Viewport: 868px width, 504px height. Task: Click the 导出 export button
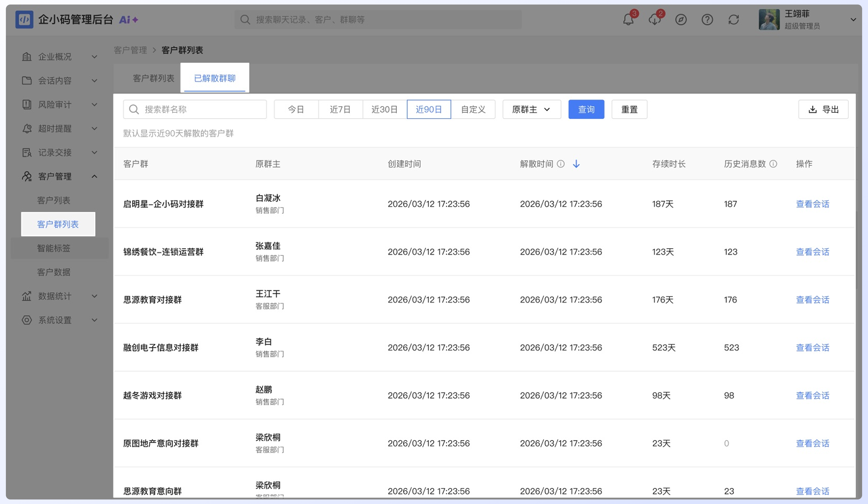pos(823,109)
